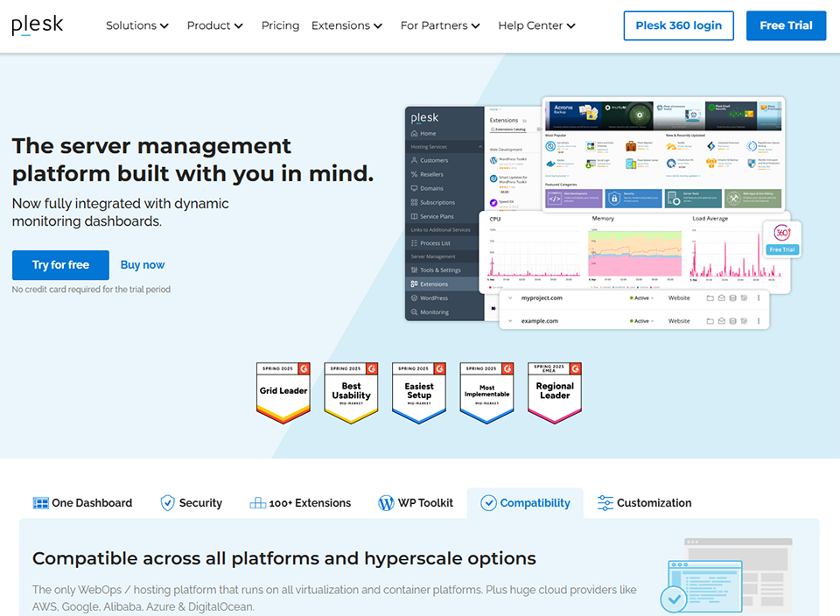
Task: Click the WordPress logo icon on WP Toolkit
Action: pyautogui.click(x=386, y=503)
